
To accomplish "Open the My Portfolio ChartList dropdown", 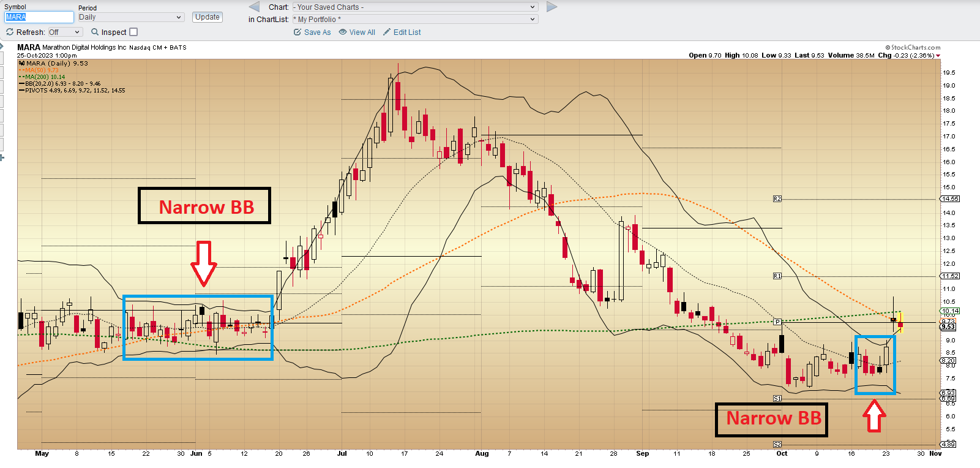I will click(414, 19).
